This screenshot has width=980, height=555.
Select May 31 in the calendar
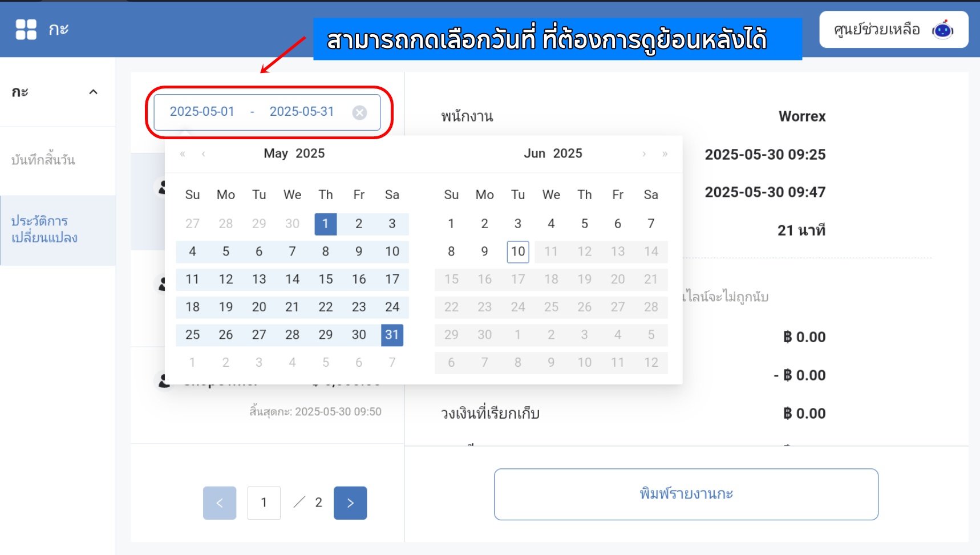click(392, 335)
